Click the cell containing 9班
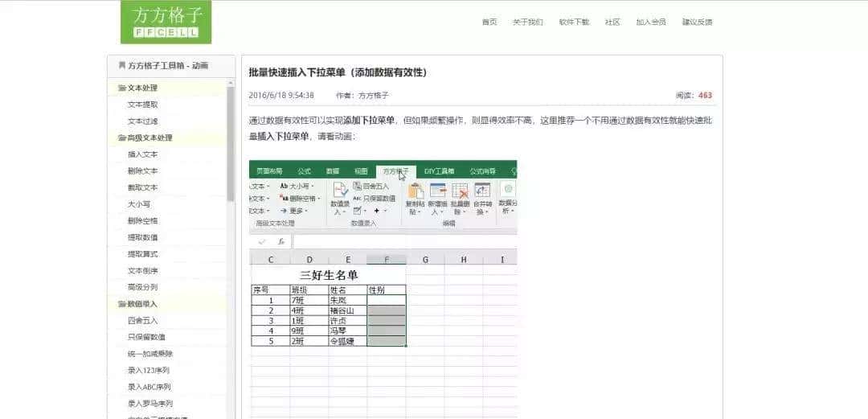 click(x=309, y=331)
